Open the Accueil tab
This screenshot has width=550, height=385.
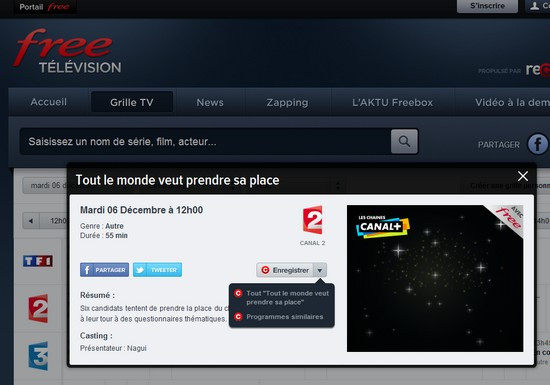click(48, 102)
